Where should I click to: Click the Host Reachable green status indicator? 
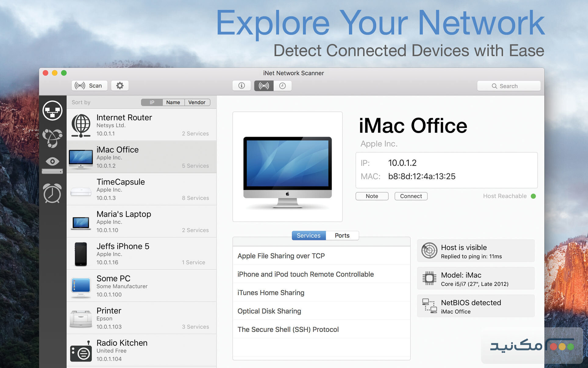pos(533,196)
